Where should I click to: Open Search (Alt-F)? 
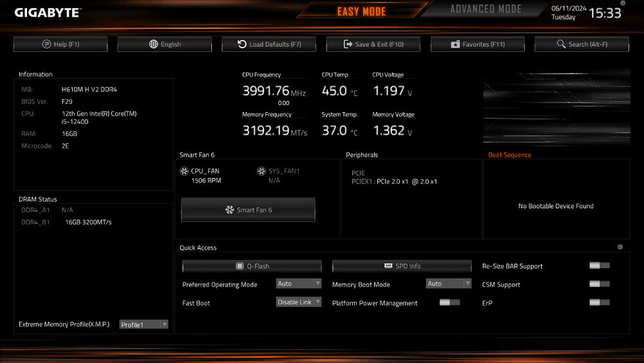point(582,44)
